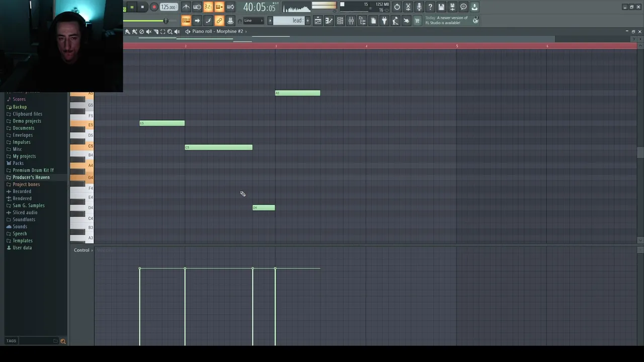Arm recording with the red record button

pyautogui.click(x=154, y=7)
